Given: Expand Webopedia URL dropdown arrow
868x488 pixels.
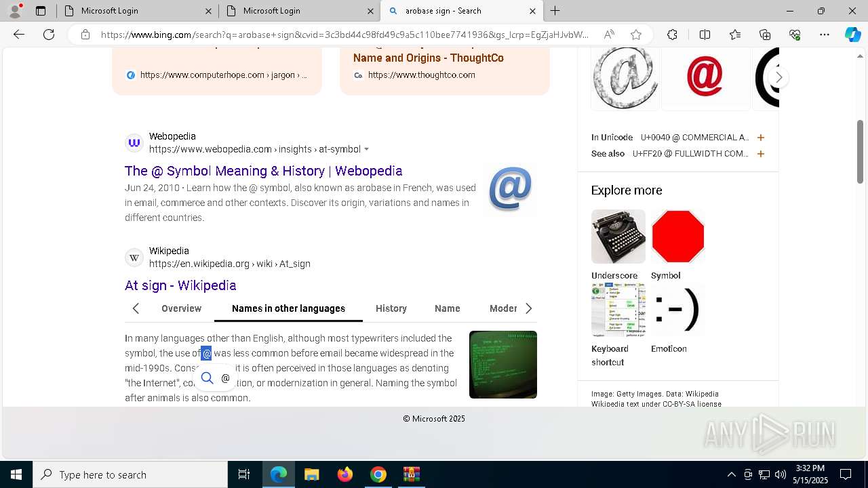Looking at the screenshot, I should coord(367,149).
